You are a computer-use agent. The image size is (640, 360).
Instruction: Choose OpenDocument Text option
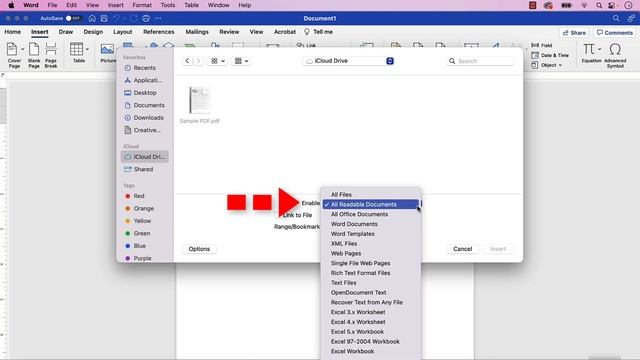371,293
